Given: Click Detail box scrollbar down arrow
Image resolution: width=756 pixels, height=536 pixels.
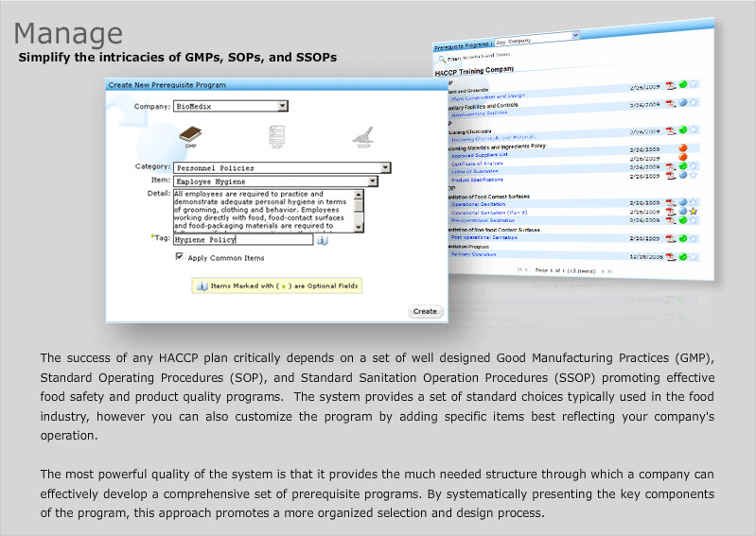Looking at the screenshot, I should tap(359, 227).
